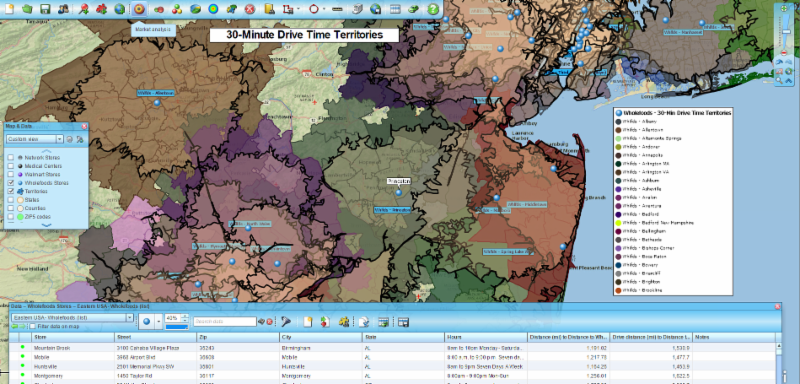Screen dimensions: 800x384
Task: Click the green open folder icon
Action: coord(27,9)
